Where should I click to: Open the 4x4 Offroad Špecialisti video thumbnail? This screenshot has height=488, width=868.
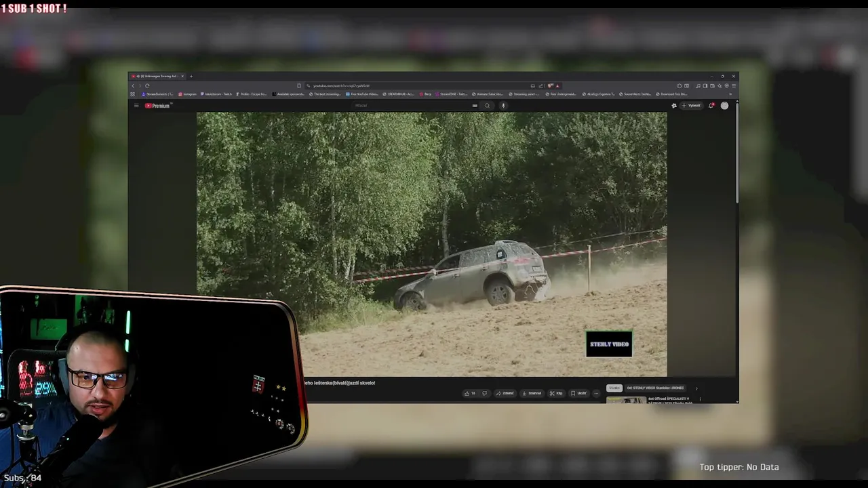point(626,400)
